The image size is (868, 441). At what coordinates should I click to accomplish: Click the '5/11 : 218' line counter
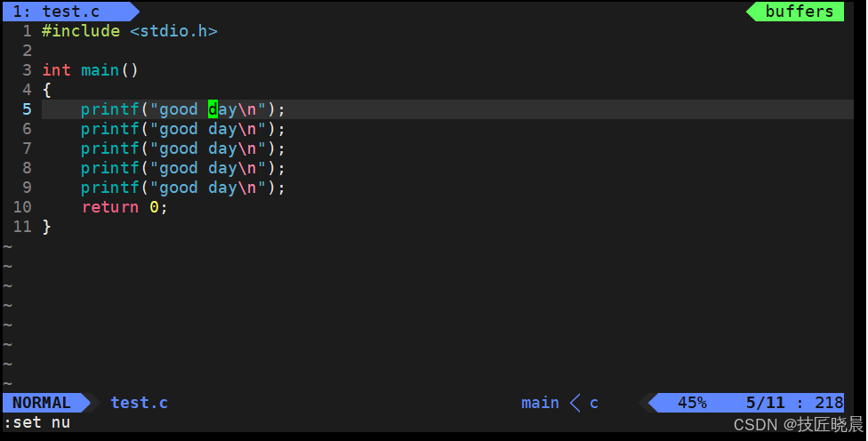[794, 403]
